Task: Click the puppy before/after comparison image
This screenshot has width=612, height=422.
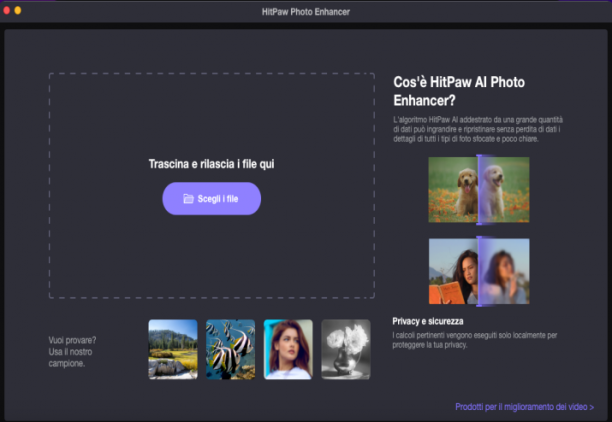Action: pyautogui.click(x=479, y=190)
